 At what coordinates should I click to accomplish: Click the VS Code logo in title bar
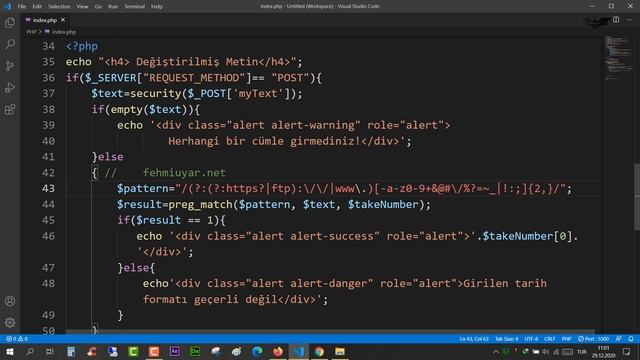pos(7,6)
